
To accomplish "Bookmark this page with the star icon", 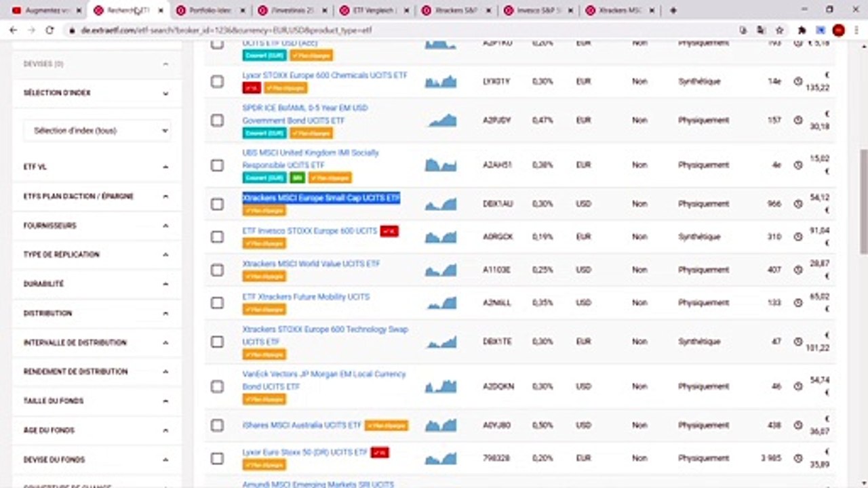I will click(780, 30).
